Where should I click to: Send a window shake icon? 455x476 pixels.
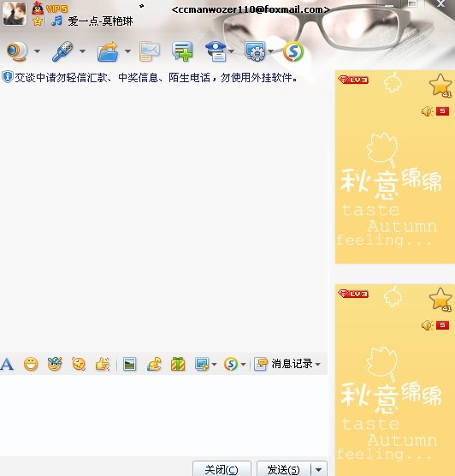[79, 364]
